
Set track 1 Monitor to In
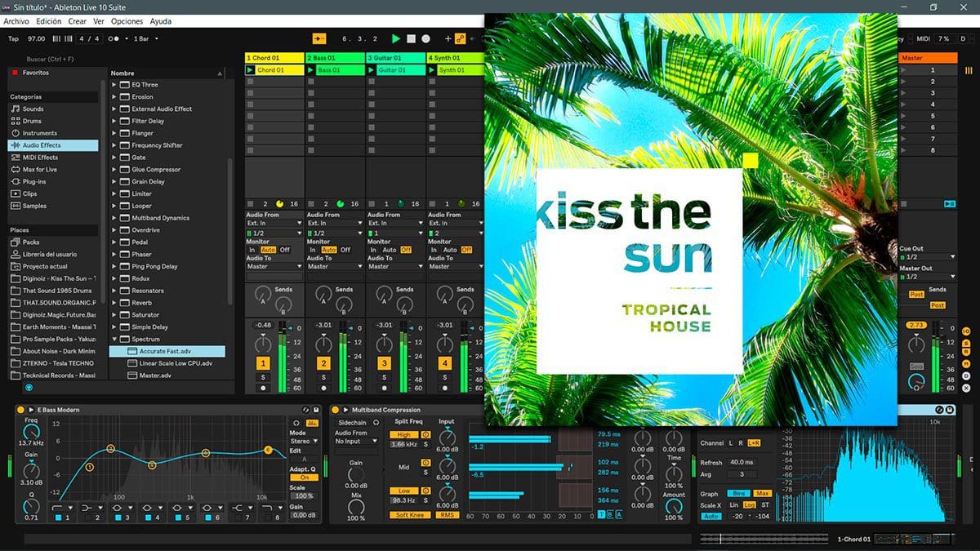252,250
